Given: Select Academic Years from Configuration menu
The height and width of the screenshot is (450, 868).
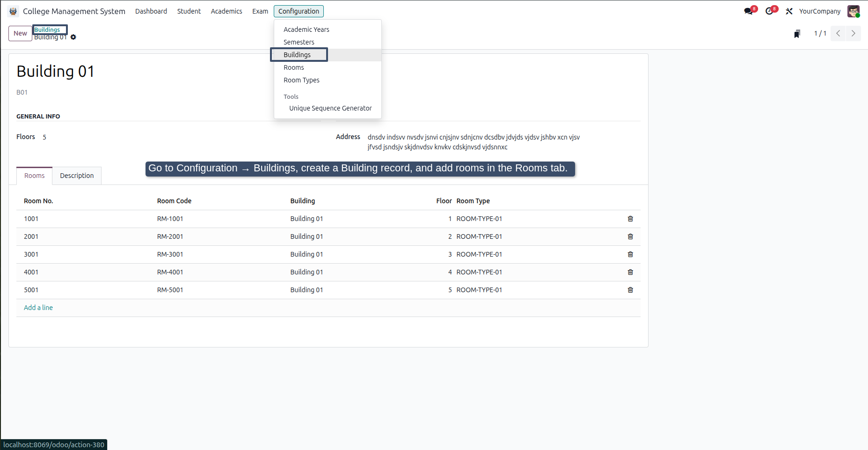Looking at the screenshot, I should (328, 30).
